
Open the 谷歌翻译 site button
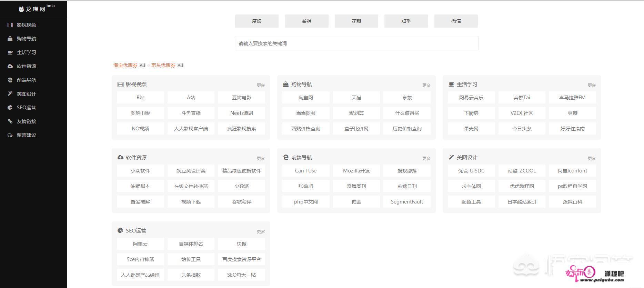[x=242, y=202]
